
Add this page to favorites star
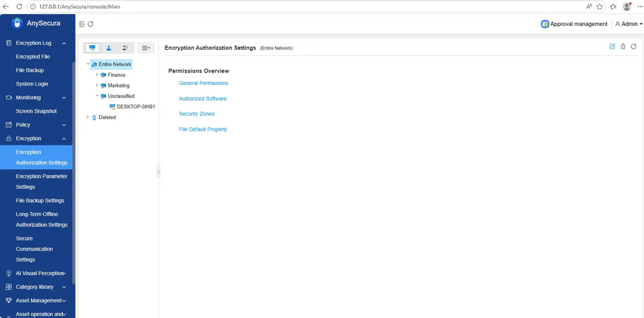[599, 6]
